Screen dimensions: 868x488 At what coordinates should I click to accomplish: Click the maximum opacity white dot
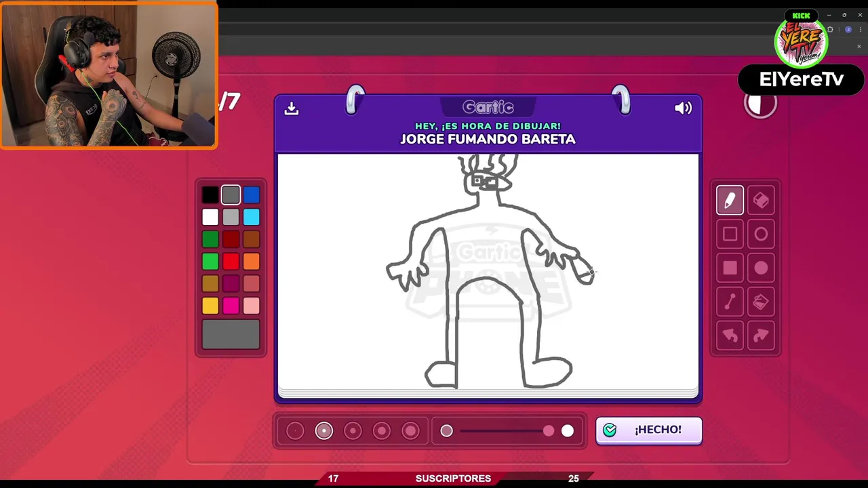coord(568,430)
